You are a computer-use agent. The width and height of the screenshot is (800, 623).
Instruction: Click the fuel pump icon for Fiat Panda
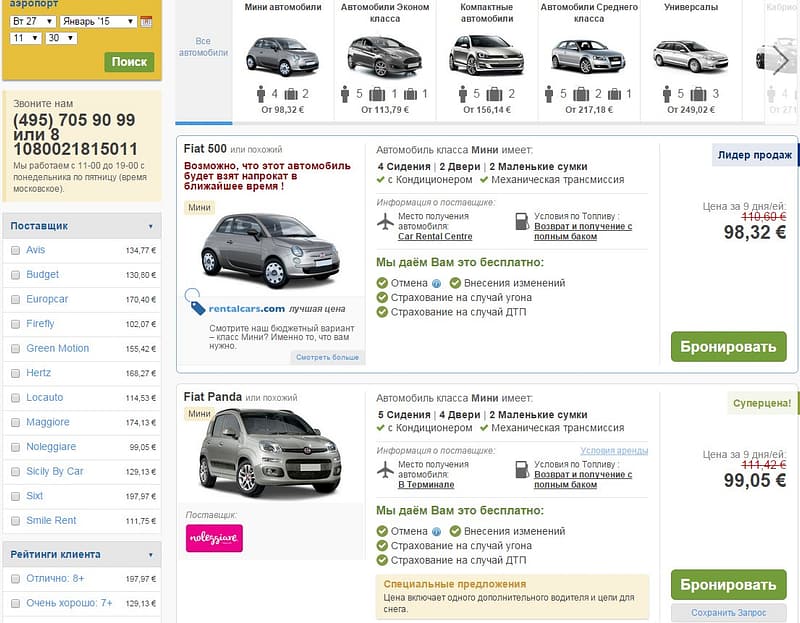521,469
